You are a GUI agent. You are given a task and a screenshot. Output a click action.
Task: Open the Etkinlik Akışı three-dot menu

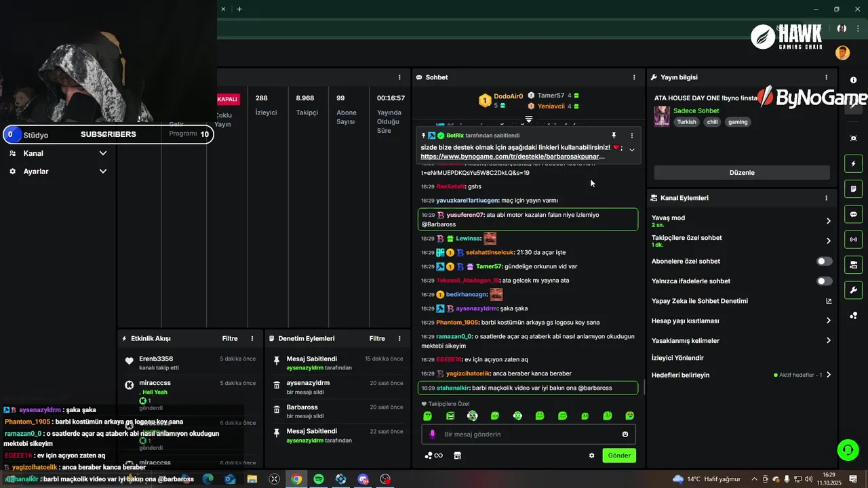tap(252, 338)
